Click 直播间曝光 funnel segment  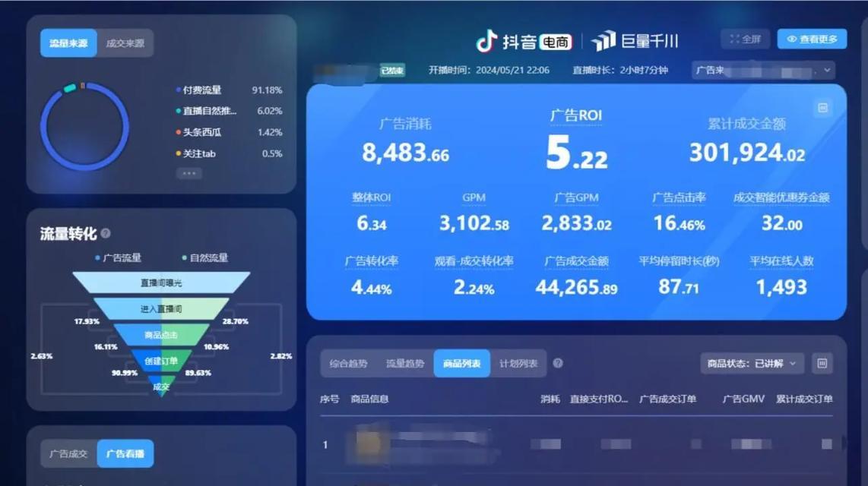[x=161, y=282]
